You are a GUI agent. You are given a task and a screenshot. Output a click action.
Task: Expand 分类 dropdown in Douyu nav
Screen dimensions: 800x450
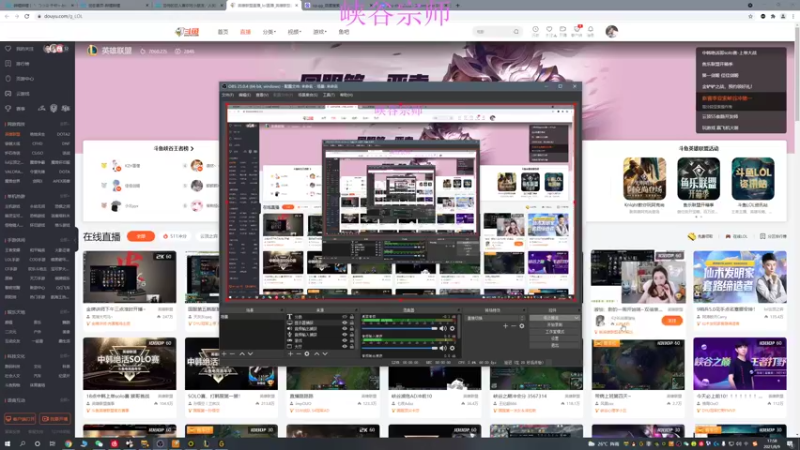pyautogui.click(x=269, y=32)
